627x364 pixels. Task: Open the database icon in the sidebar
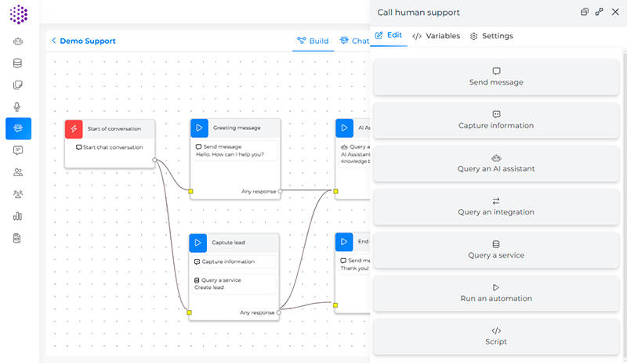pyautogui.click(x=17, y=63)
